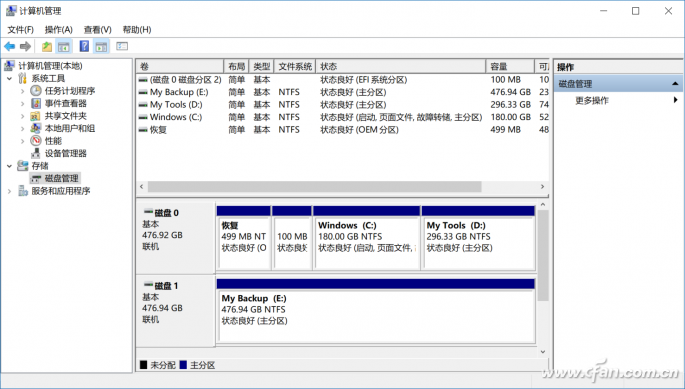Sort by the 布局 column header
This screenshot has width=685, height=389.
coord(236,66)
